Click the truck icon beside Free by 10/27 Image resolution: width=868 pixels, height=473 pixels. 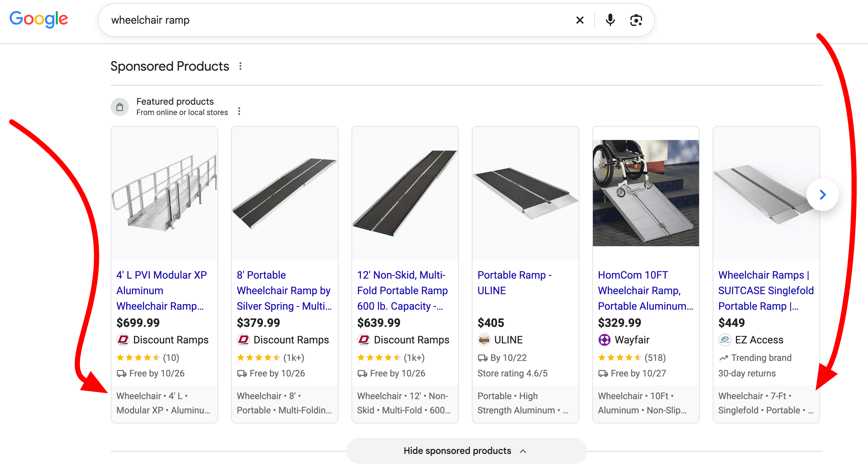click(x=603, y=374)
